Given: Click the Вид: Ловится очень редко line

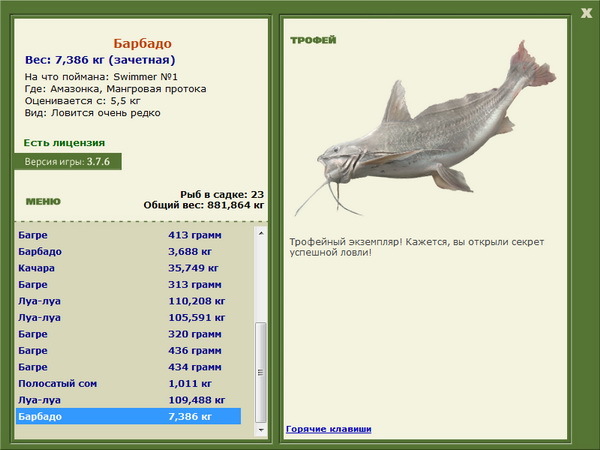Looking at the screenshot, I should point(93,113).
